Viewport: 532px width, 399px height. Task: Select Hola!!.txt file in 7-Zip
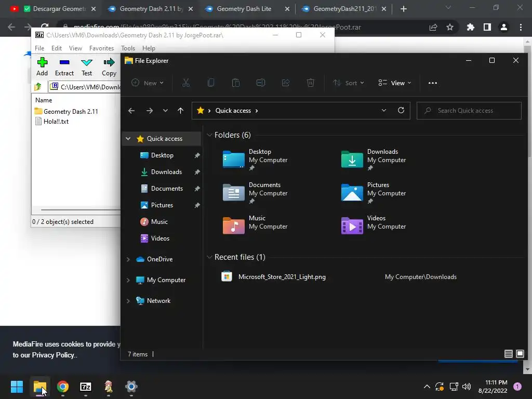click(x=52, y=121)
